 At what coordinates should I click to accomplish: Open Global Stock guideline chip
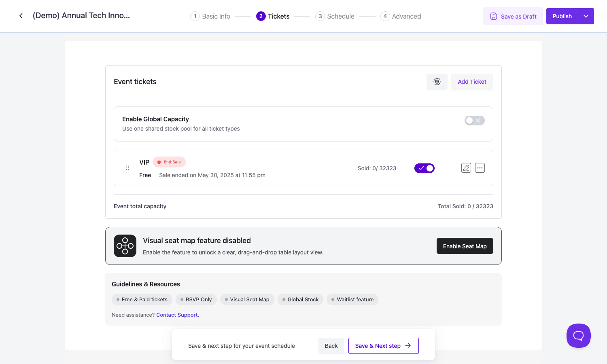coord(300,299)
